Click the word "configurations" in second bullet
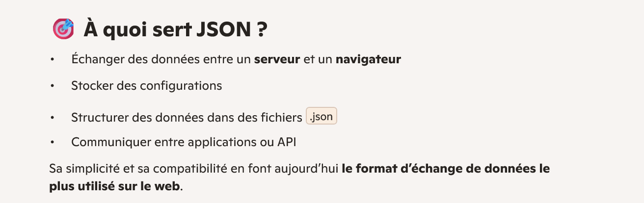 point(181,86)
